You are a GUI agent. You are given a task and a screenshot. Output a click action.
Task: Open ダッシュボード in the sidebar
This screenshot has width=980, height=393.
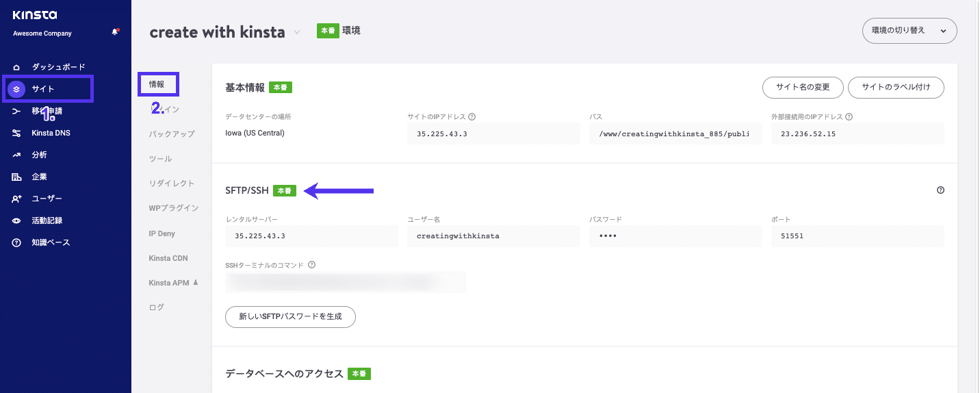[58, 67]
